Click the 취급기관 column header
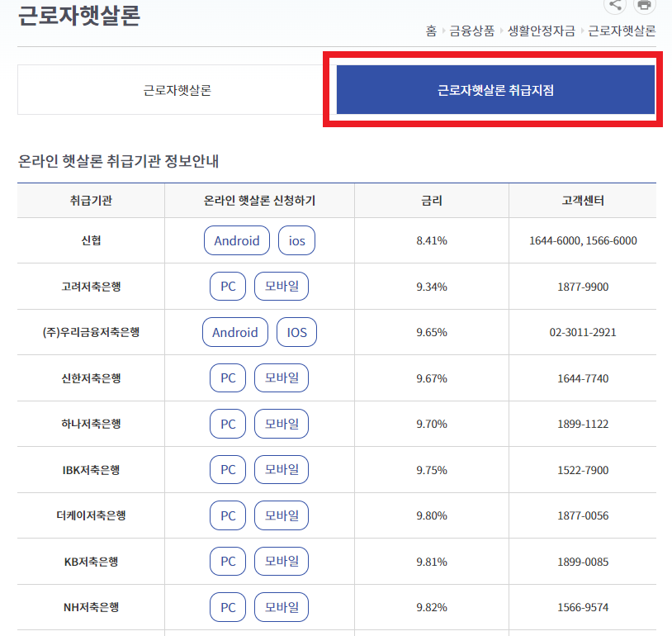 click(x=91, y=200)
